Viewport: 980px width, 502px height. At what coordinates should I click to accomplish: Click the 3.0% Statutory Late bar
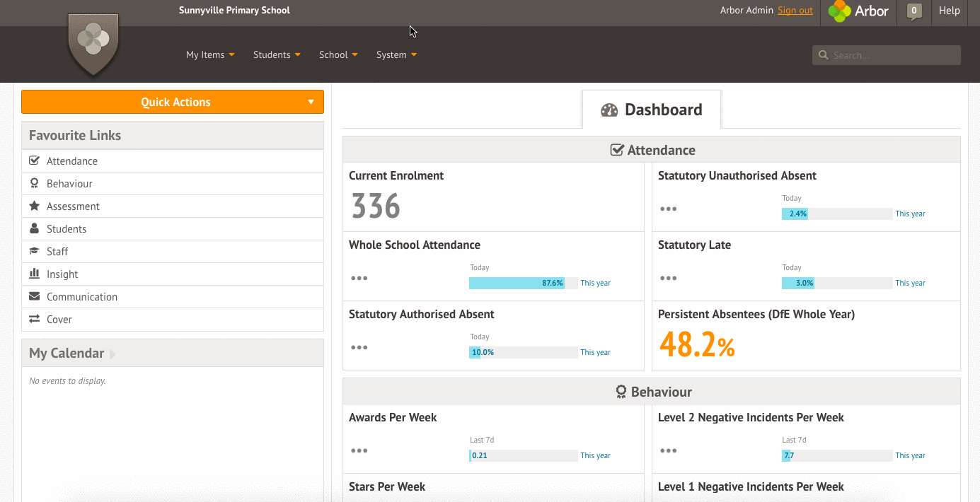[837, 283]
